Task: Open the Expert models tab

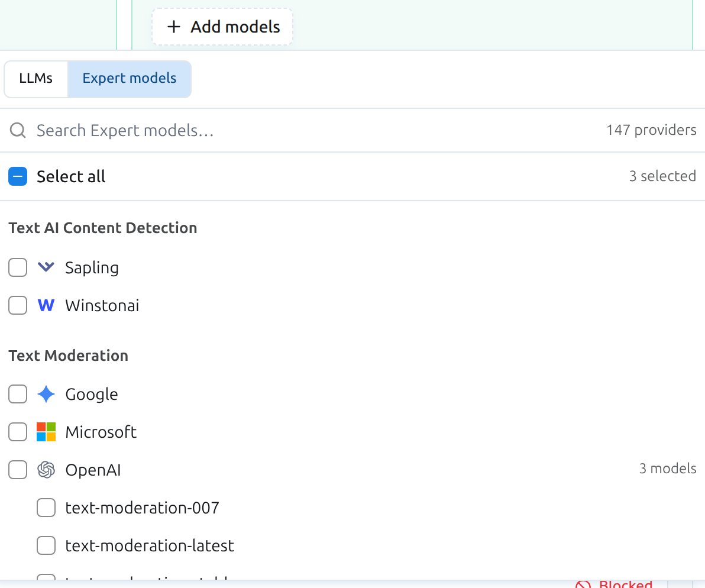Action: pyautogui.click(x=130, y=79)
